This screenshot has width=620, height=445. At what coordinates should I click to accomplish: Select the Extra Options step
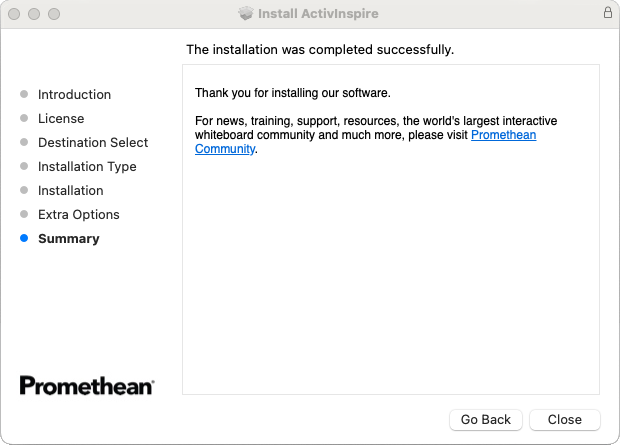coord(78,215)
